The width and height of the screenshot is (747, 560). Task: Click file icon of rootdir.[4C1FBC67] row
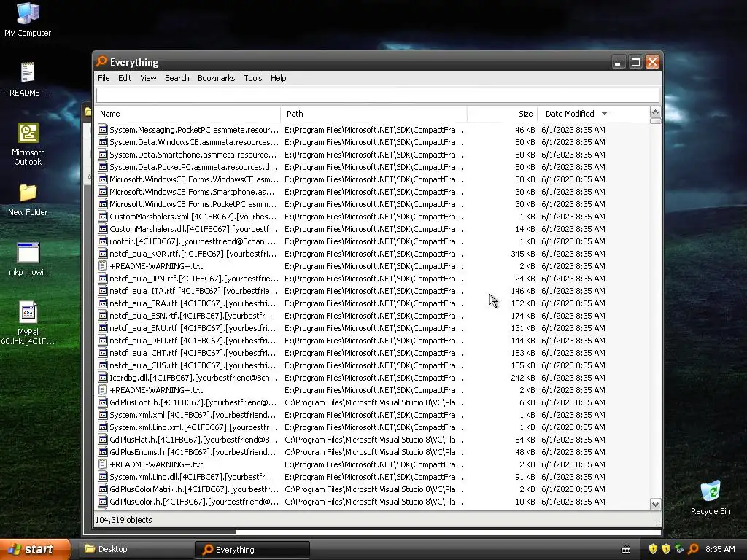102,241
